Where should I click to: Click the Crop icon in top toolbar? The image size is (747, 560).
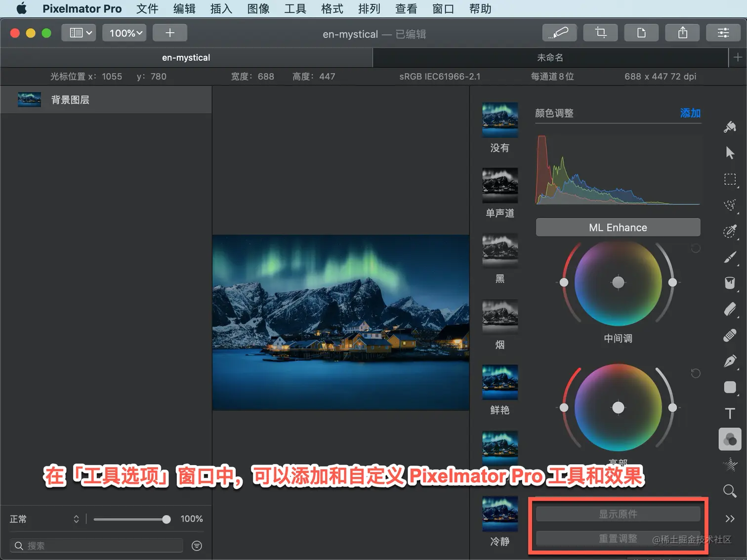(600, 33)
